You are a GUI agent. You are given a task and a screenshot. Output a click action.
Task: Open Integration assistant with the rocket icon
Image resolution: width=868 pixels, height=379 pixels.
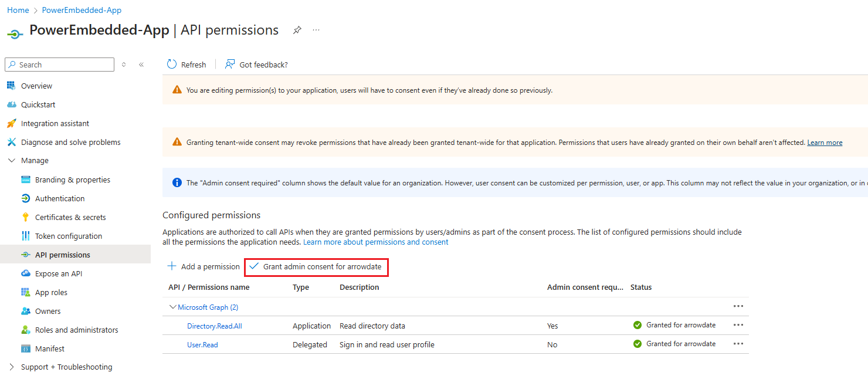click(11, 123)
